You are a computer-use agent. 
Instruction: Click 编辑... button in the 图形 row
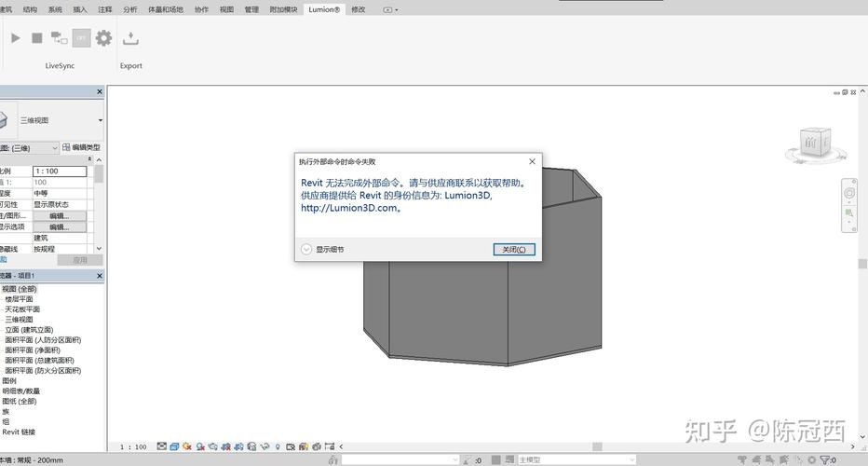tap(60, 215)
